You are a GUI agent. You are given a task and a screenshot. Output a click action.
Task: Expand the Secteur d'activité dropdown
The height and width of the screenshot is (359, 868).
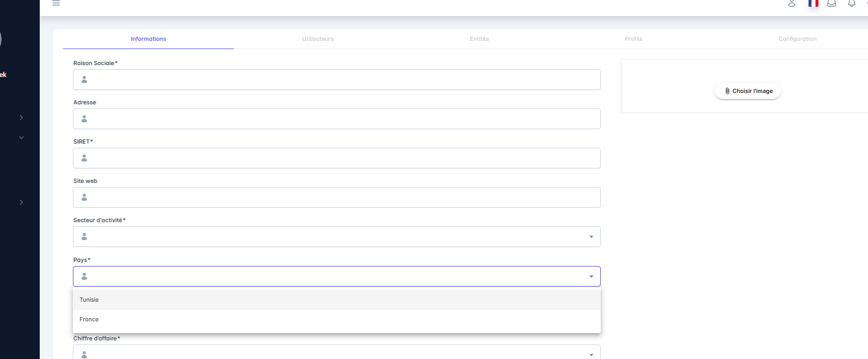tap(591, 237)
